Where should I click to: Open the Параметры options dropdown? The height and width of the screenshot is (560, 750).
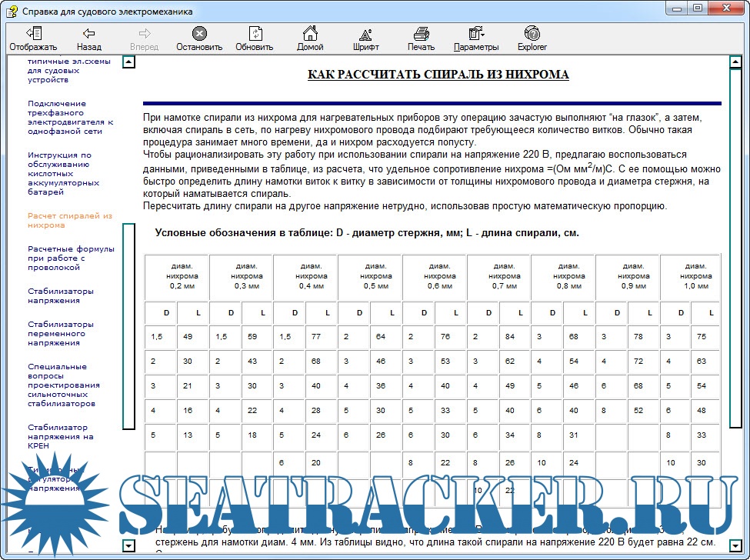click(x=476, y=38)
